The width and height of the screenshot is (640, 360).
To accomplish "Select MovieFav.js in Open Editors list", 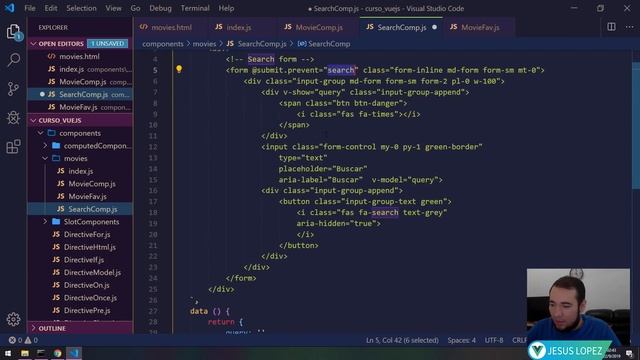I will [80, 107].
